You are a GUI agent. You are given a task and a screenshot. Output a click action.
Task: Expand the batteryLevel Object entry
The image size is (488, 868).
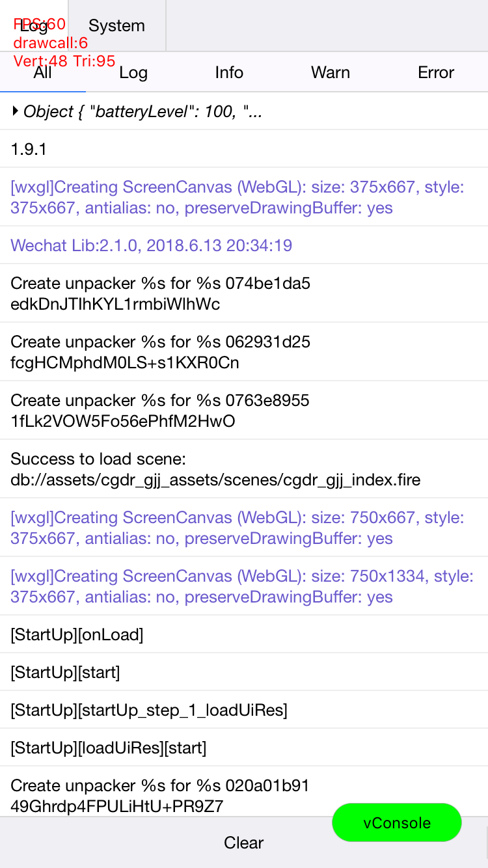coord(16,112)
